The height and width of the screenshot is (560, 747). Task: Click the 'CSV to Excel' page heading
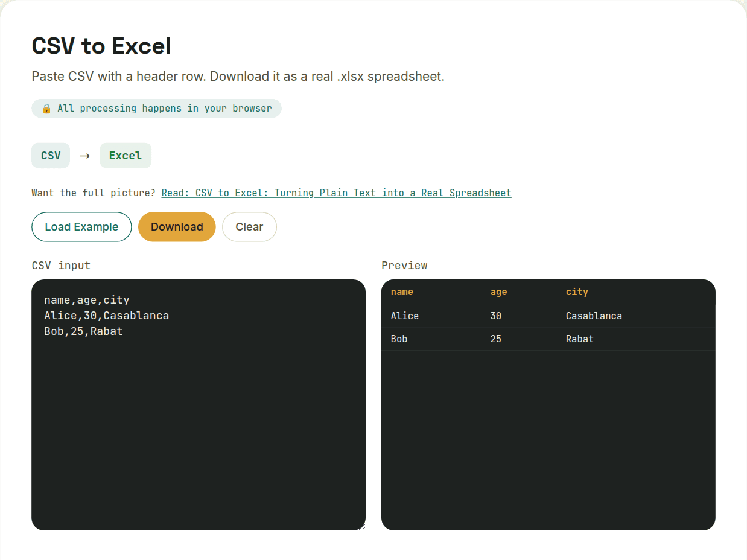coord(101,46)
